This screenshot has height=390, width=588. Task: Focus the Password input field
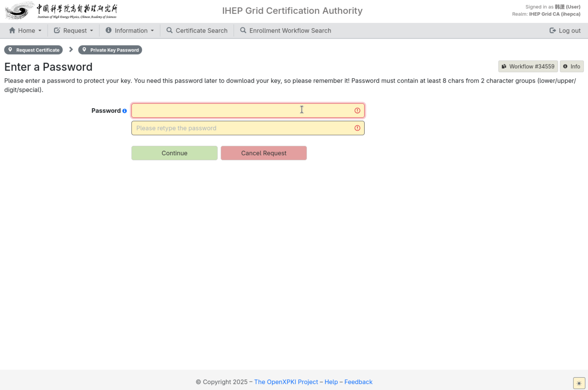pos(248,110)
